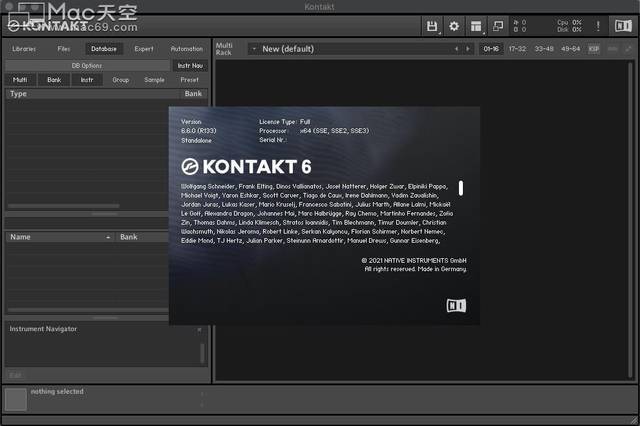Click the attribute list horizontal scrollbar
The width and height of the screenshot is (640, 426).
pos(64,206)
